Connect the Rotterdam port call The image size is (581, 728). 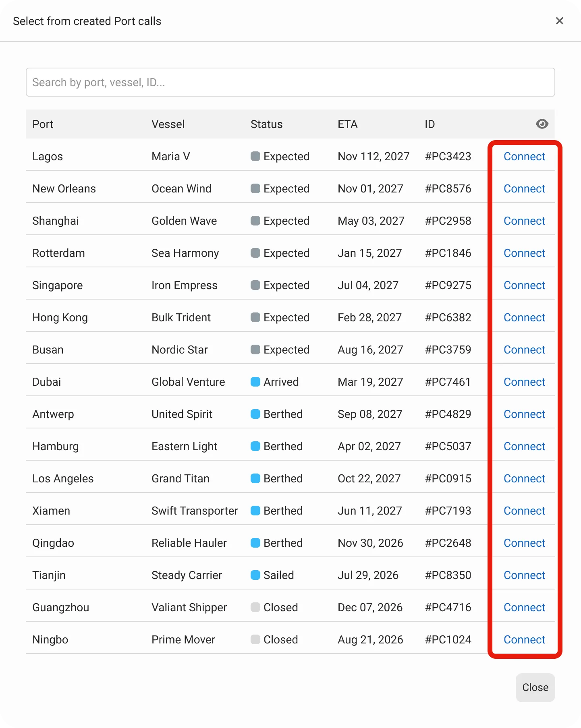point(524,253)
